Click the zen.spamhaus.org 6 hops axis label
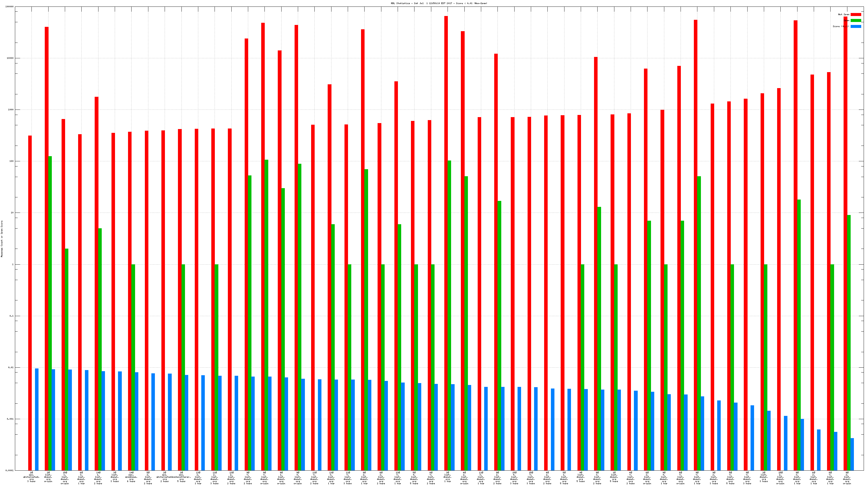 tap(131, 477)
